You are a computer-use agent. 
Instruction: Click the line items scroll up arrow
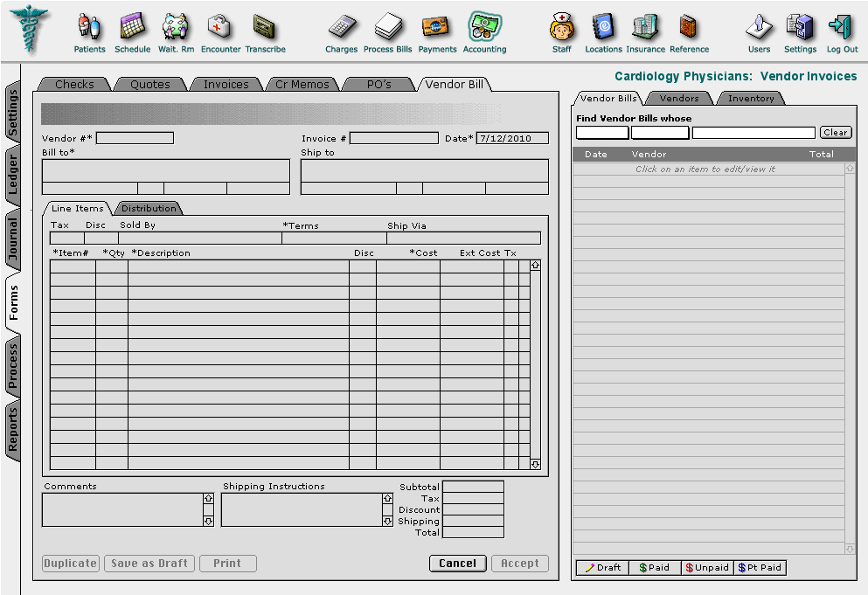tap(535, 265)
